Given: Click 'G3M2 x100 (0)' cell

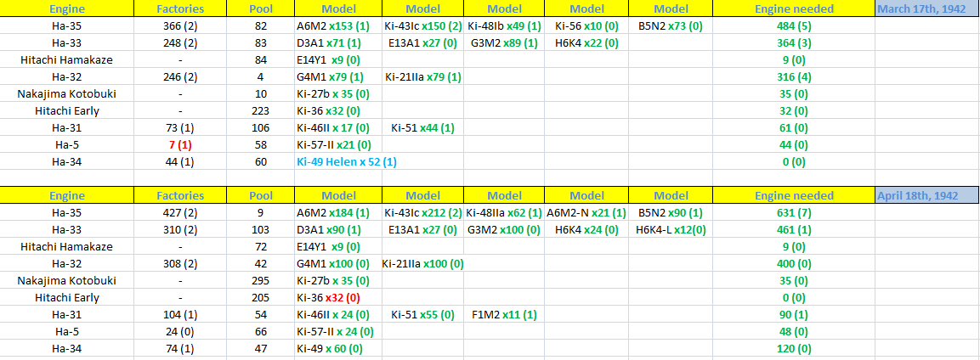Looking at the screenshot, I should [504, 229].
